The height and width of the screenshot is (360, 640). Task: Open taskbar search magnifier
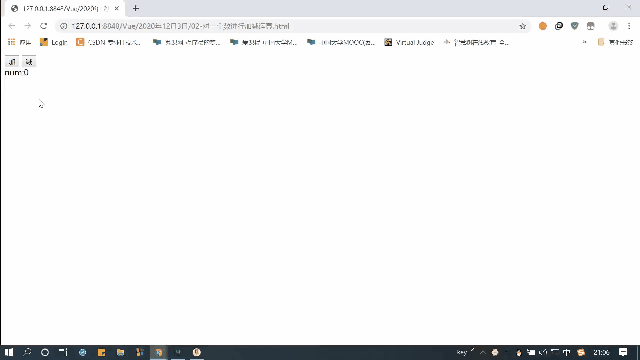tap(27, 352)
